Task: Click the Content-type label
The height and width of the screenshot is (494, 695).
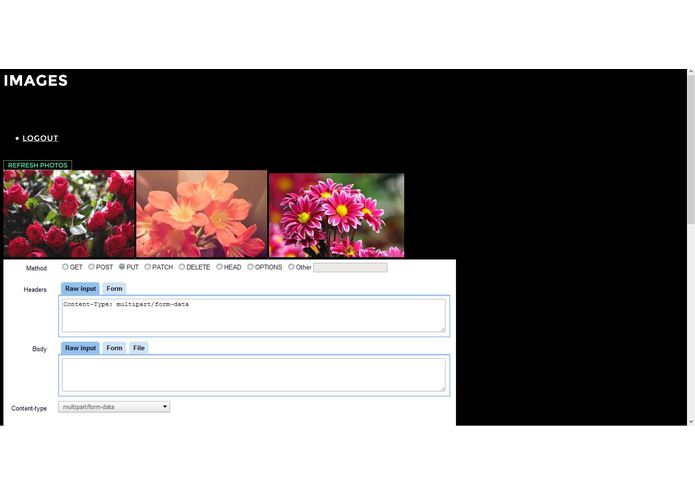Action: tap(29, 408)
